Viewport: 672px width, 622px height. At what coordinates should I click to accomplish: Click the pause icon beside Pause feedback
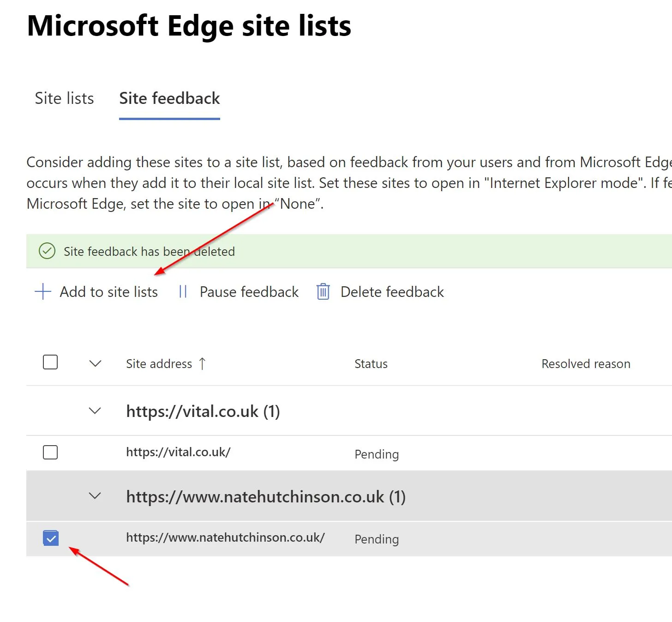tap(183, 292)
